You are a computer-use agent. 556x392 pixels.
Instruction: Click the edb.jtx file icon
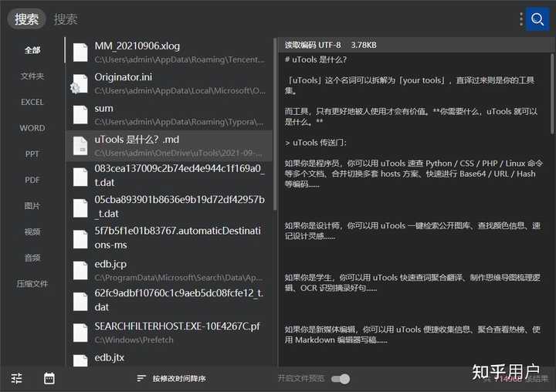(x=80, y=360)
